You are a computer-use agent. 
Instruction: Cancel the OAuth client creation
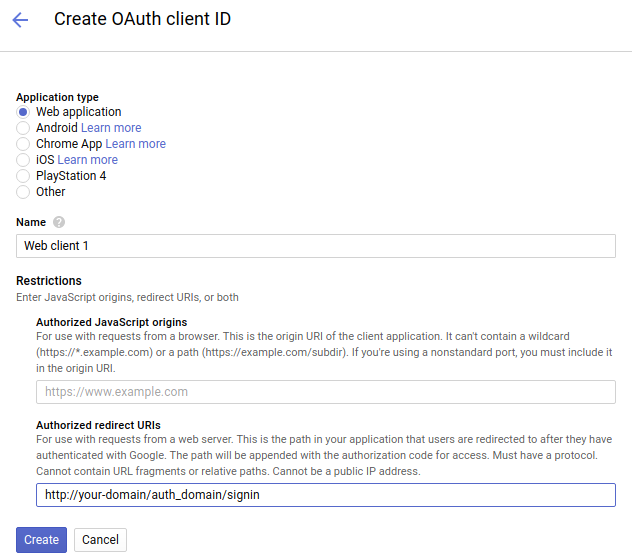[x=100, y=540]
